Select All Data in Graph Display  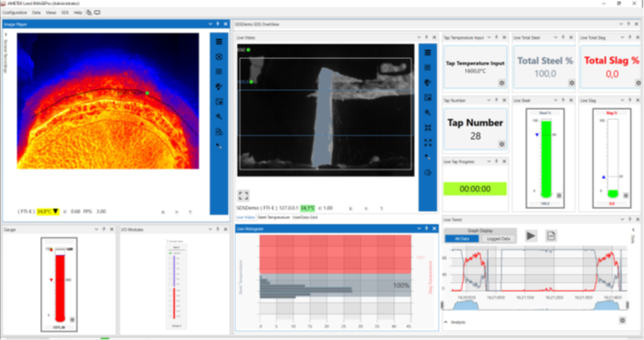click(462, 238)
